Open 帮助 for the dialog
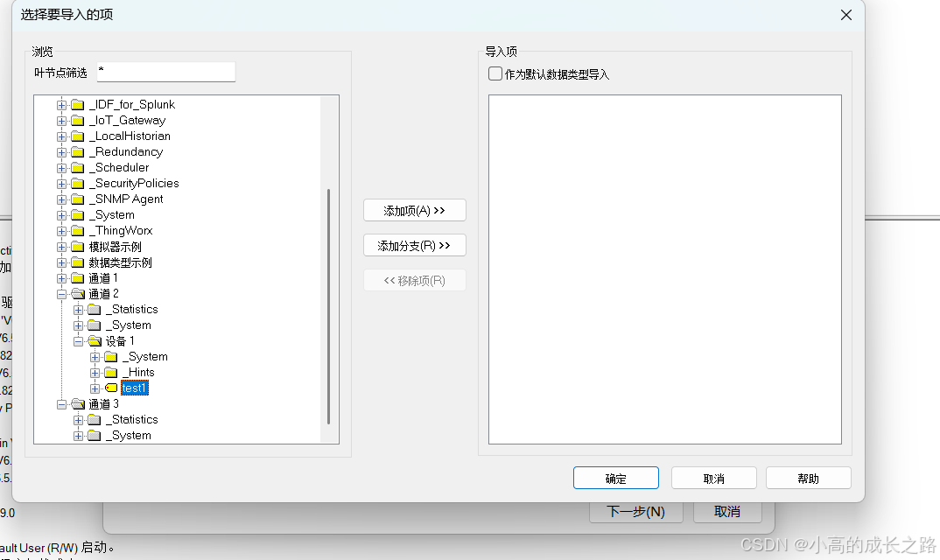Viewport: 940px width, 560px height. coord(808,478)
